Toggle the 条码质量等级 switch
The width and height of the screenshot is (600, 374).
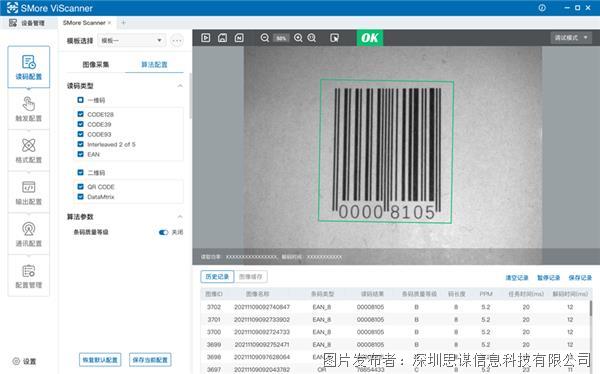coord(163,232)
